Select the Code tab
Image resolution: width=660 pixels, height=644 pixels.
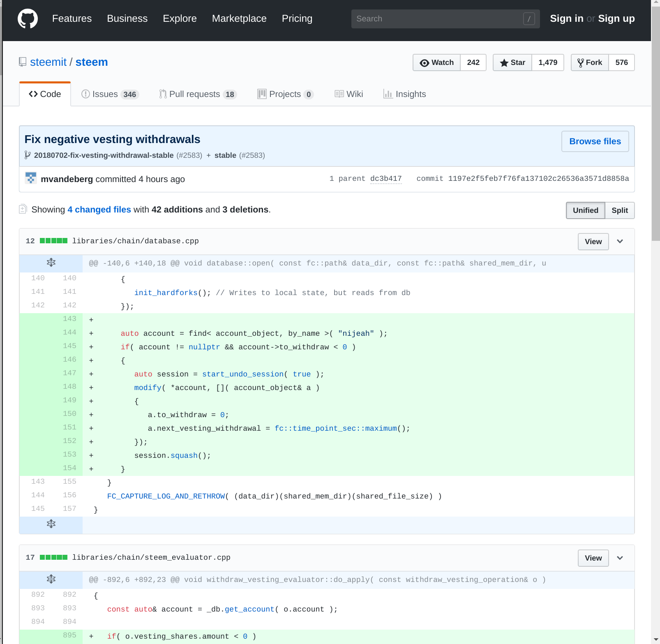tap(45, 94)
